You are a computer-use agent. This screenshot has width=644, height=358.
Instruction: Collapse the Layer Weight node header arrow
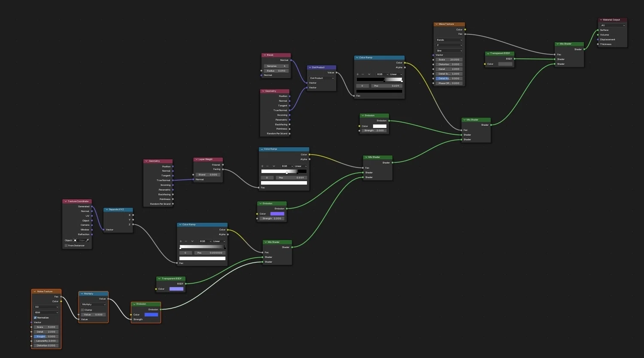pos(196,159)
